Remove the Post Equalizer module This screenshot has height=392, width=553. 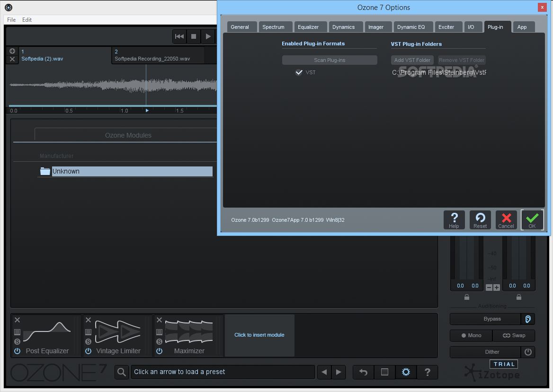click(17, 320)
